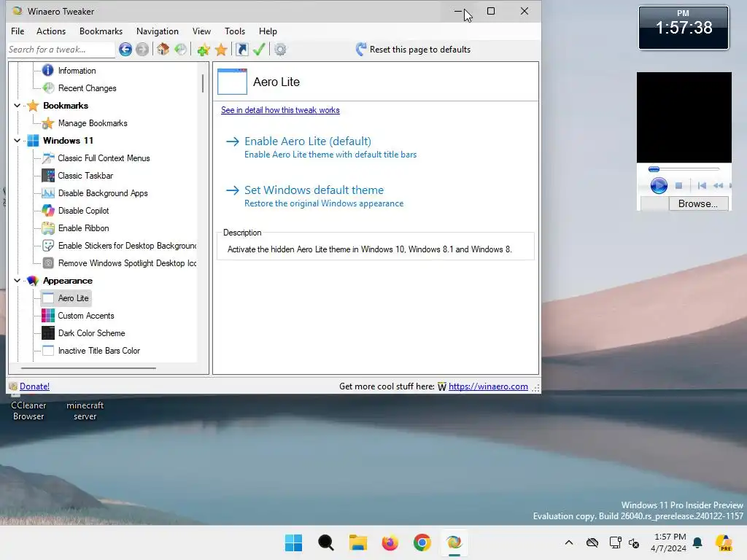
Task: Click the media gadget seek slider
Action: coord(684,169)
